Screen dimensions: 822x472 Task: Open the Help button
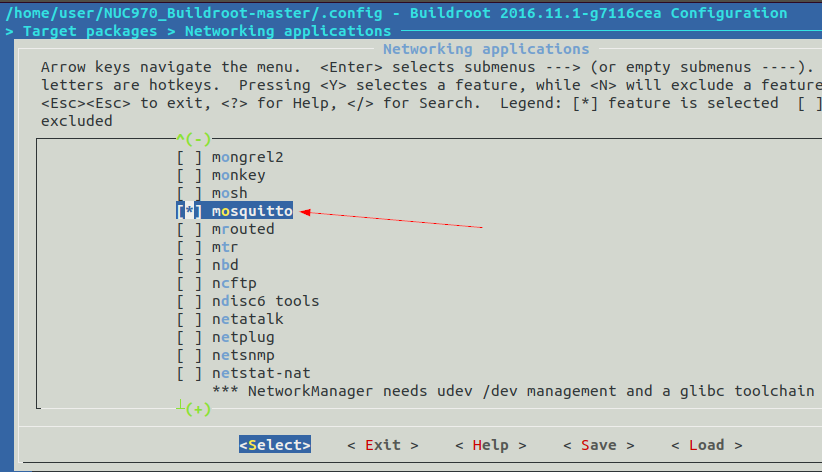(491, 445)
